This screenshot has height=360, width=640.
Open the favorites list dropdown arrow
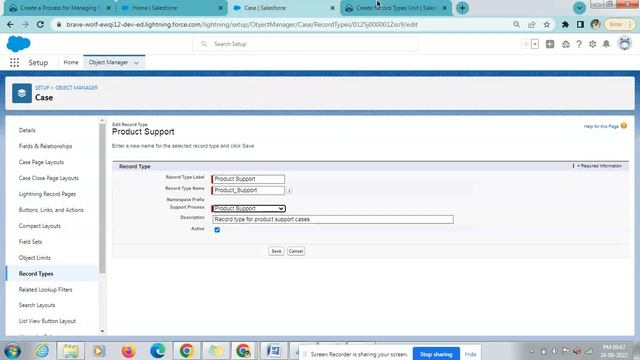pos(535,44)
